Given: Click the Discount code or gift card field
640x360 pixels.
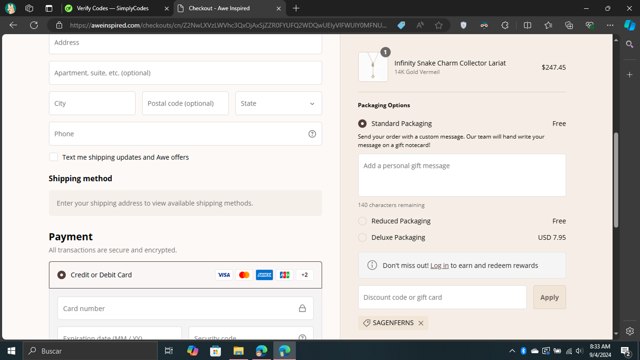Looking at the screenshot, I should pos(442,298).
